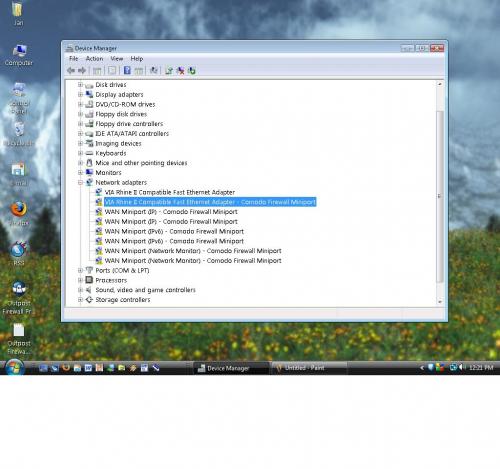Click the toolbar icon with the green arrow

(192, 70)
